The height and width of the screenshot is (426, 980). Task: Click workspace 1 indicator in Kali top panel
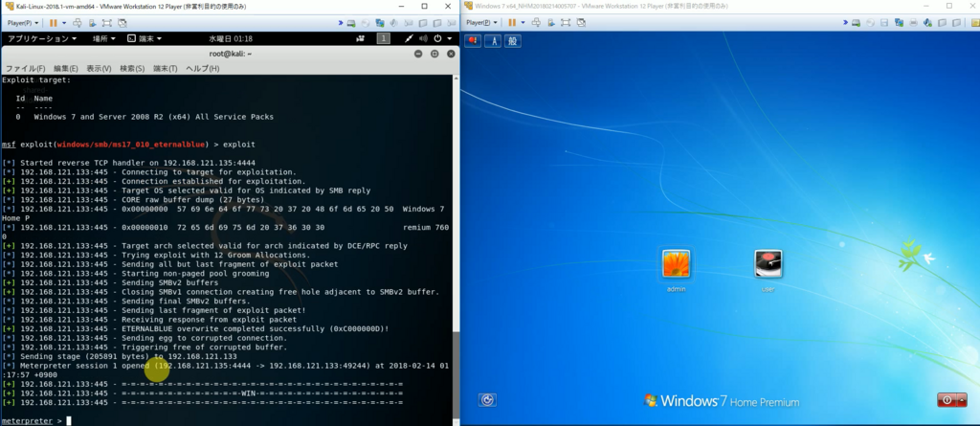(x=384, y=39)
